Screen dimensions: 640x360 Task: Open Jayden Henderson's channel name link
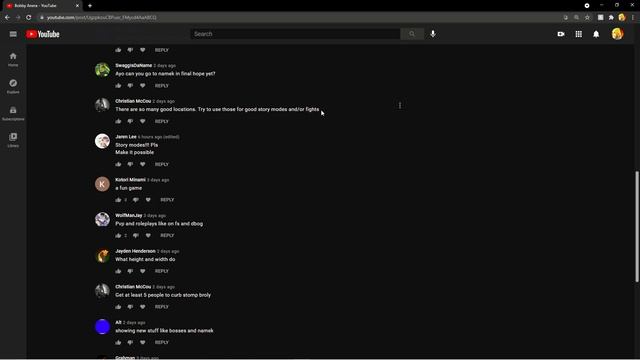pyautogui.click(x=135, y=251)
